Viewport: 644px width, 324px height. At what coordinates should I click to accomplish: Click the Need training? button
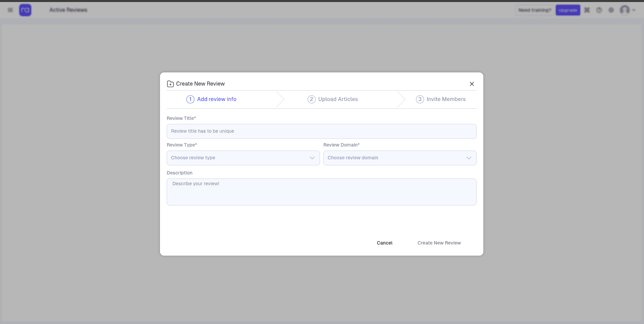(535, 10)
